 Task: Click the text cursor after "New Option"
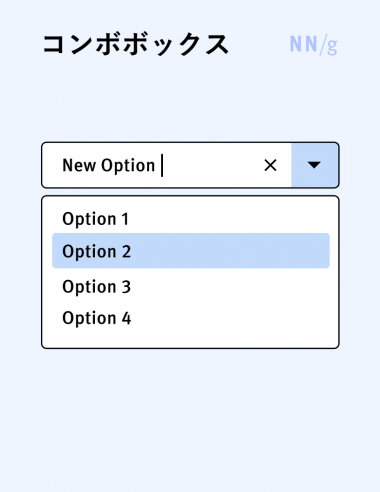(x=162, y=165)
